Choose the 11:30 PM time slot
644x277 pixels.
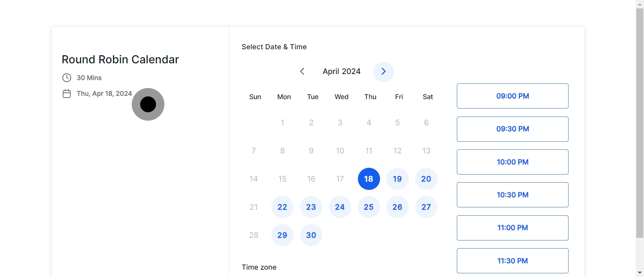coord(513,261)
